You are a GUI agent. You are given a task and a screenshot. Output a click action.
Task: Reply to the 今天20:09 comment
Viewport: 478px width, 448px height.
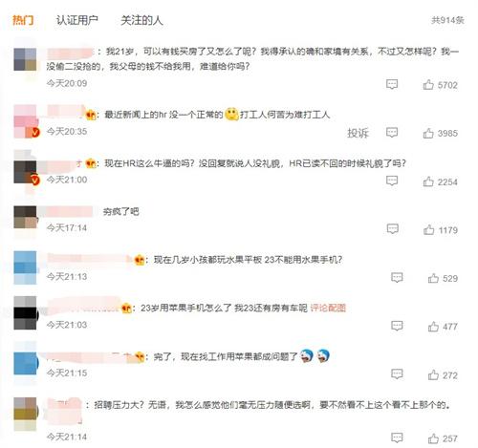pyautogui.click(x=392, y=84)
